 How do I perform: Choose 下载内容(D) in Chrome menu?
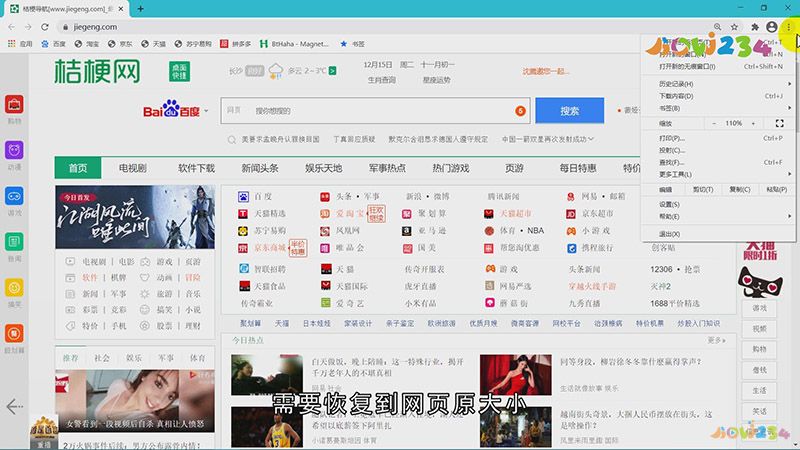tap(718, 96)
